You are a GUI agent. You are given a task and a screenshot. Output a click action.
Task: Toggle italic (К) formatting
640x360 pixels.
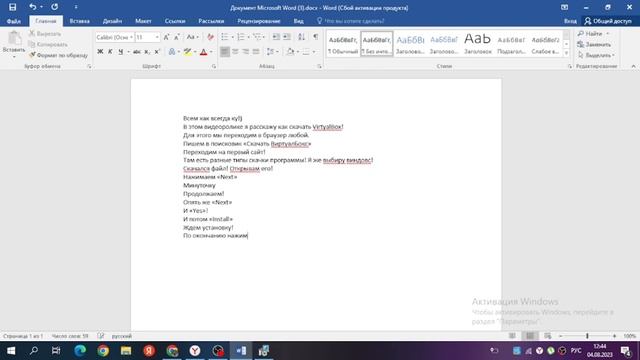click(x=110, y=52)
